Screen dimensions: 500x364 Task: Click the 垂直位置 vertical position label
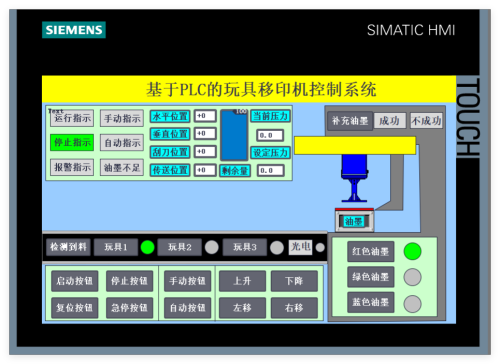170,134
